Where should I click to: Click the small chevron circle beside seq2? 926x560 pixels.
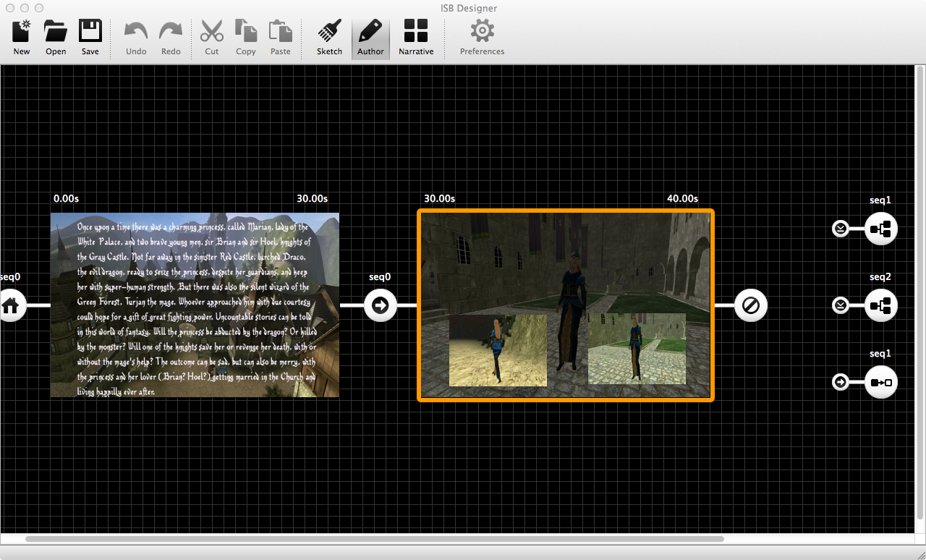click(x=841, y=305)
